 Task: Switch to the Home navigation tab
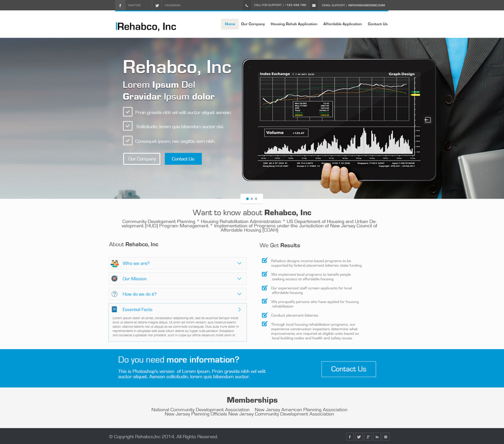pyautogui.click(x=230, y=24)
